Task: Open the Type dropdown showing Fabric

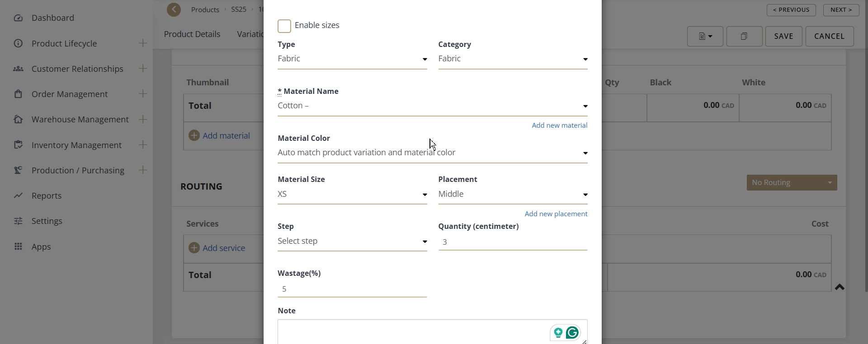Action: coord(352,59)
